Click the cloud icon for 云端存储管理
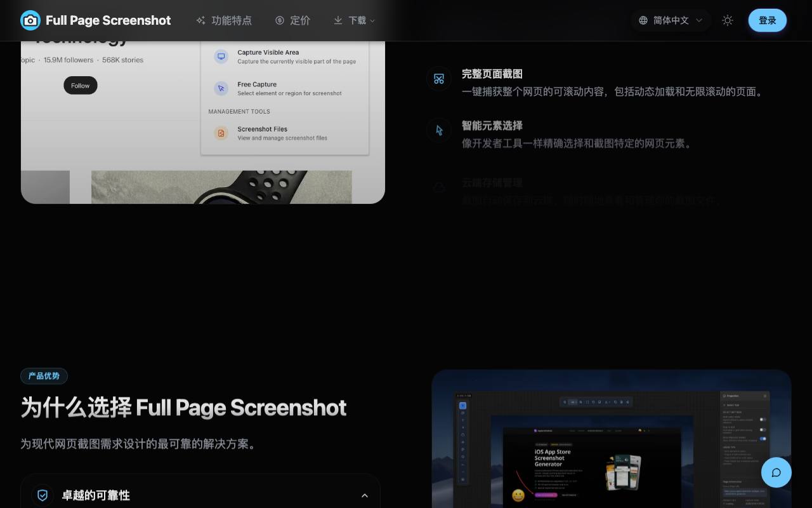The width and height of the screenshot is (812, 508). pos(439,187)
